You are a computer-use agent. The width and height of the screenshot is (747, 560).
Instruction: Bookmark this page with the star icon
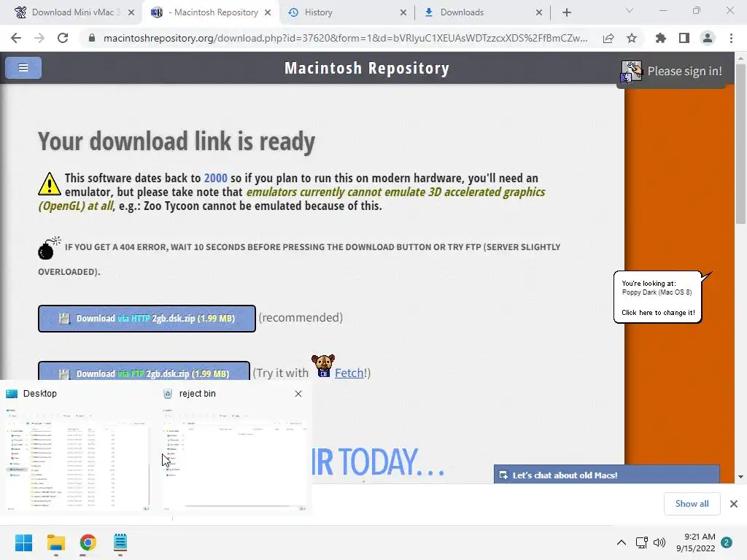point(632,38)
